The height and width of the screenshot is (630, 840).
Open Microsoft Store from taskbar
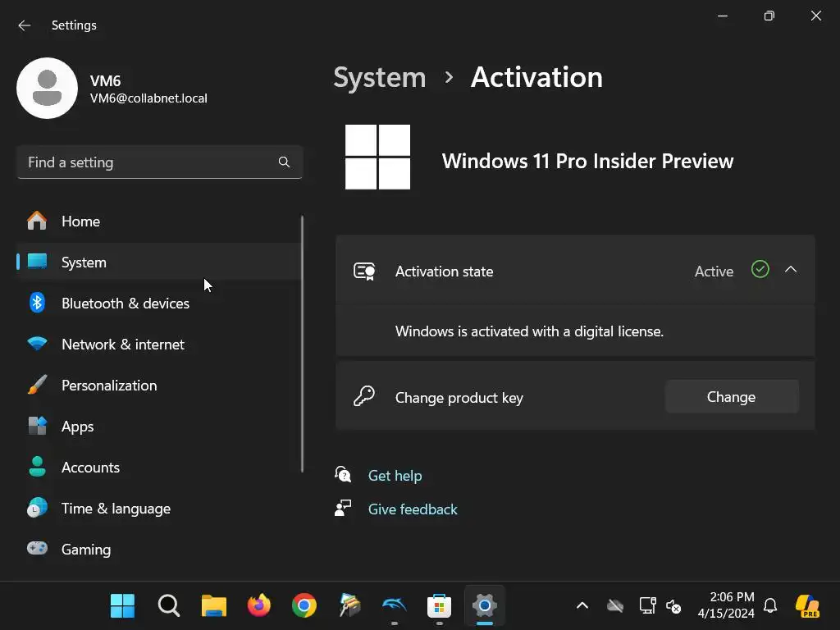click(440, 606)
